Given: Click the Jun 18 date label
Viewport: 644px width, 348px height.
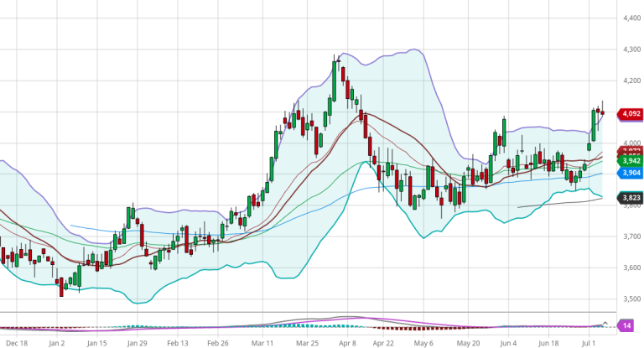Looking at the screenshot, I should 545,343.
